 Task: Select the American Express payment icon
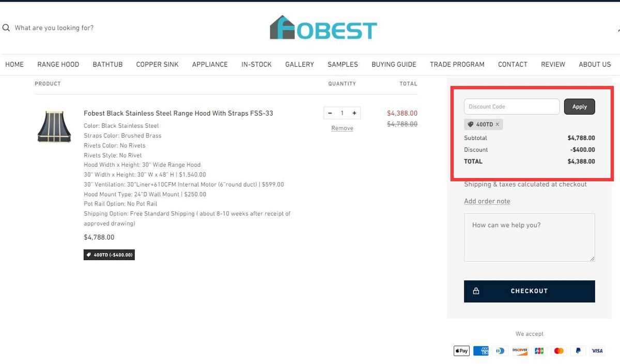point(481,351)
